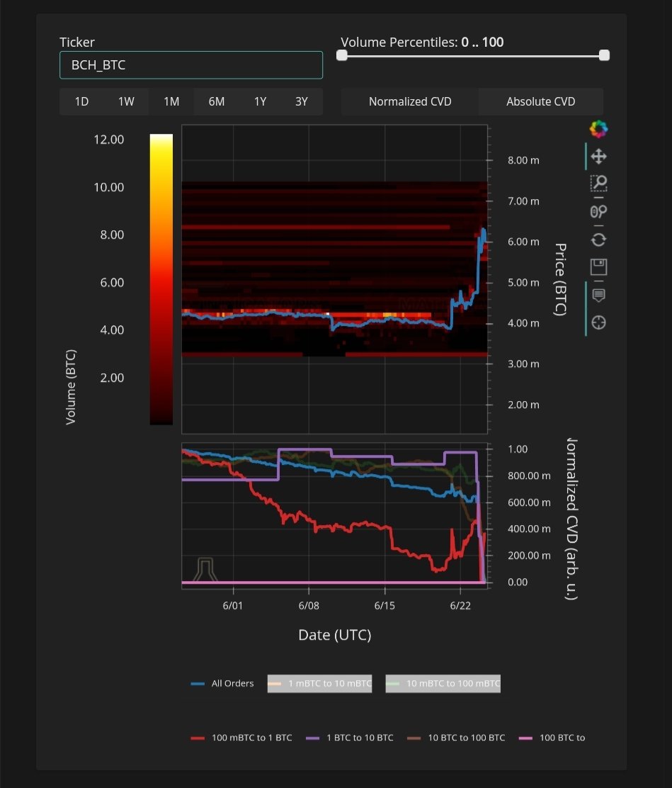Toggle the 10 BTC to 100 BTC series
This screenshot has width=672, height=788.
(456, 738)
